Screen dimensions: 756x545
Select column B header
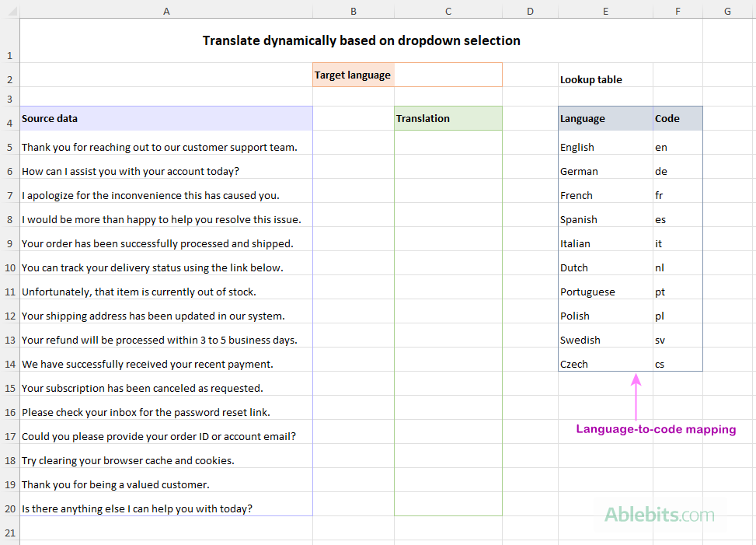pyautogui.click(x=354, y=11)
